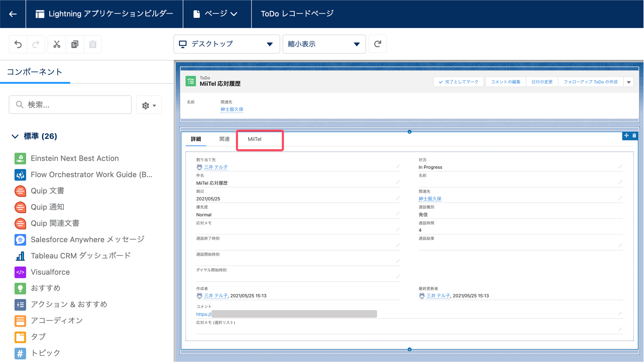Open the 縮小表示 zoom dropdown
644x362 pixels.
pyautogui.click(x=324, y=44)
